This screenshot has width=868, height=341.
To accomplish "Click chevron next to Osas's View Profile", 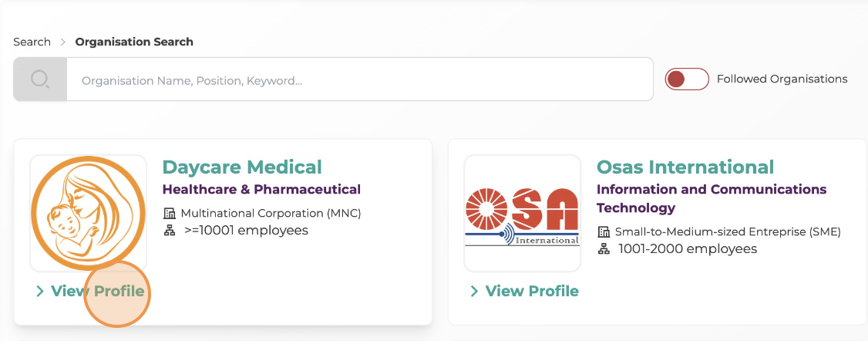I will [474, 291].
